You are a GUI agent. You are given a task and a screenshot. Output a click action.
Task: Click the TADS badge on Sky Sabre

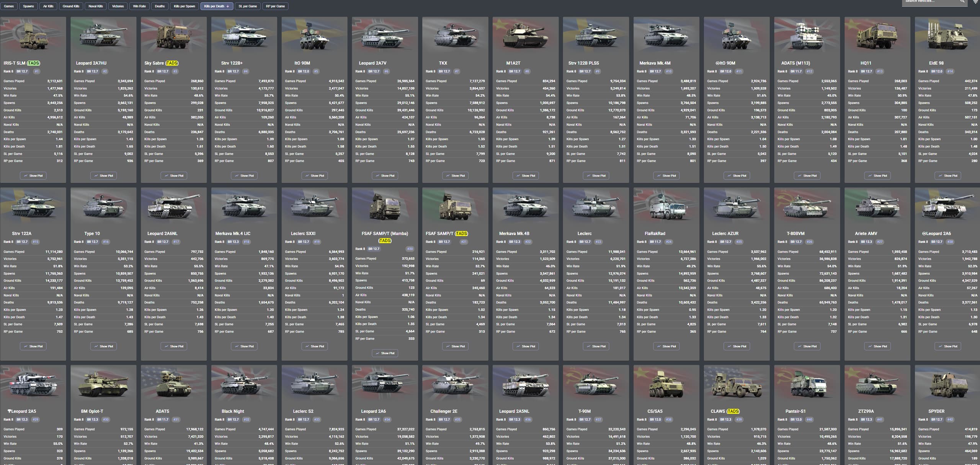172,63
